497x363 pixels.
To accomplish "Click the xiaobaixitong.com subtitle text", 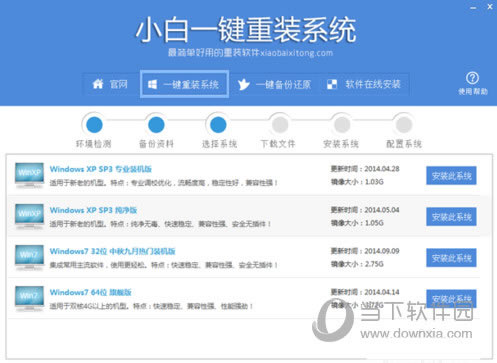I will [296, 53].
